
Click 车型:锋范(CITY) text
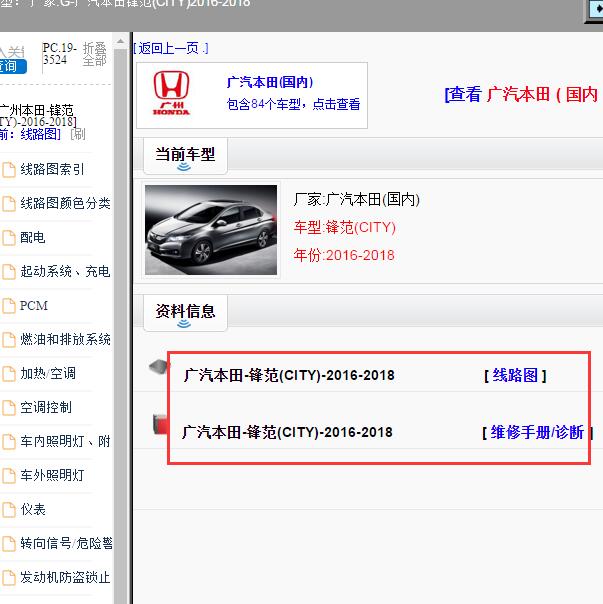click(x=345, y=227)
